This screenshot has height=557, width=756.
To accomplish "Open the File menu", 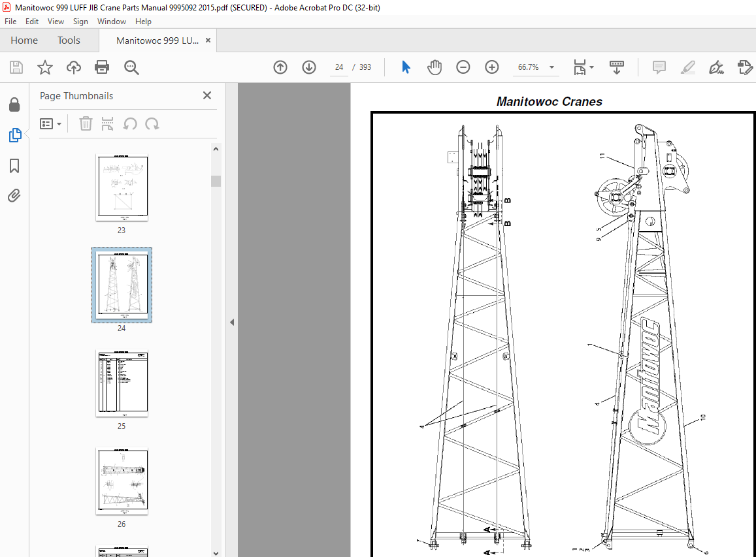I will (10, 21).
